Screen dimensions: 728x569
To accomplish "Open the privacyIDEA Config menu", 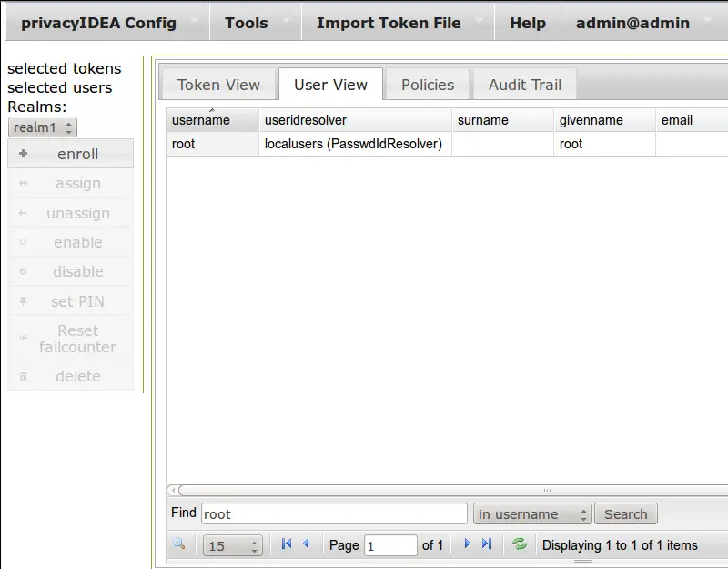I will click(x=107, y=23).
